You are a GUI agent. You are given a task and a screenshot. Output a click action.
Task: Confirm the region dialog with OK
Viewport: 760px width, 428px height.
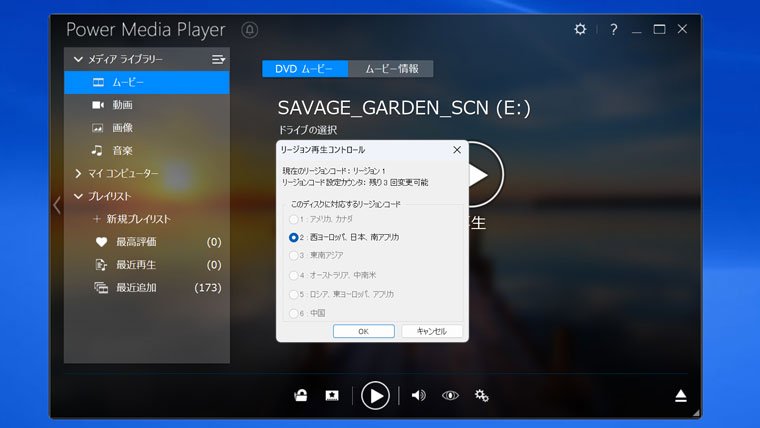[364, 331]
